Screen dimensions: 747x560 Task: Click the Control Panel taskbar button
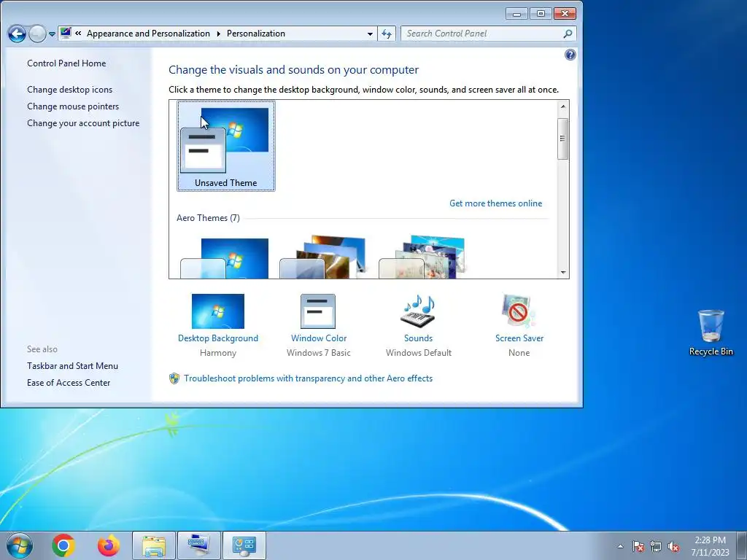pyautogui.click(x=244, y=545)
